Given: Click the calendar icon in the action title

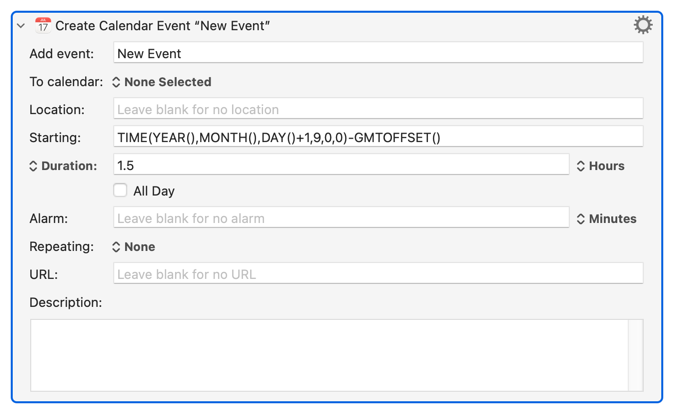Looking at the screenshot, I should coord(43,25).
